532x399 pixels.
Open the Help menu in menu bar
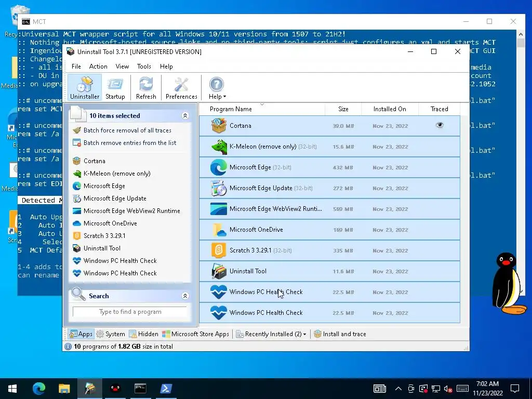[166, 66]
